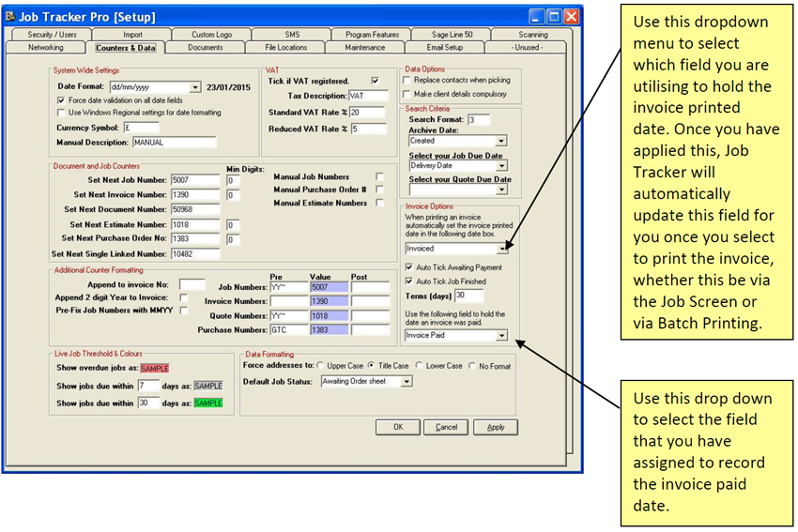Viewport: 798px width, 532px height.
Task: Select the Title Case radio button
Action: click(372, 366)
